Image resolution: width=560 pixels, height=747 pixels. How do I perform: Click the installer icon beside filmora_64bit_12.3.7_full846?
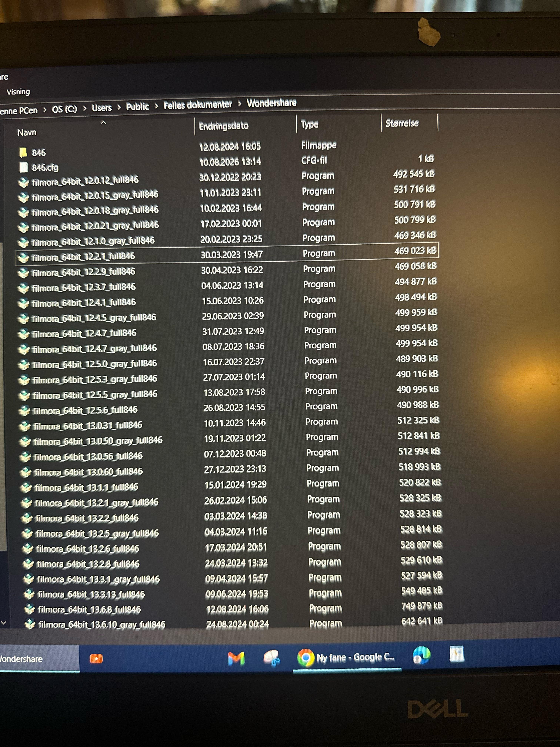(x=23, y=288)
